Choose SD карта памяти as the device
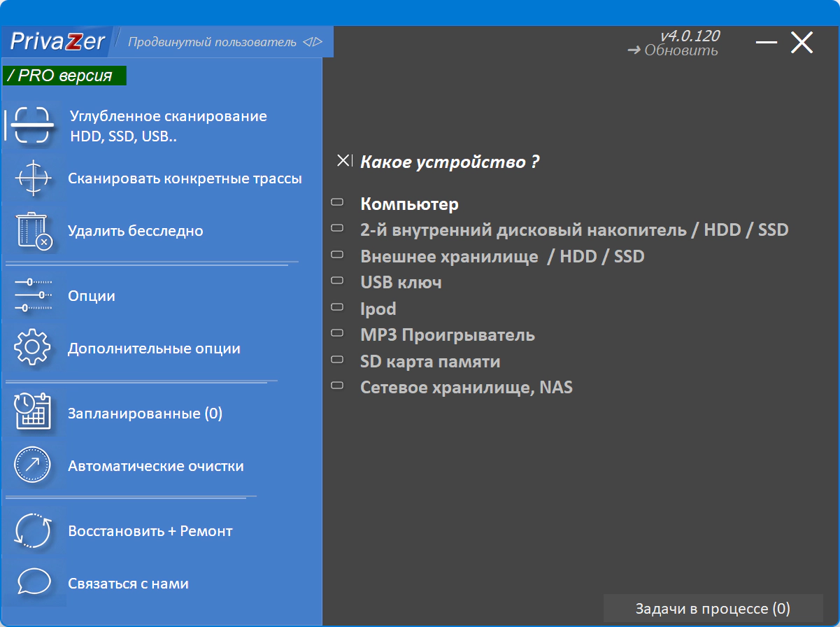 [x=430, y=362]
